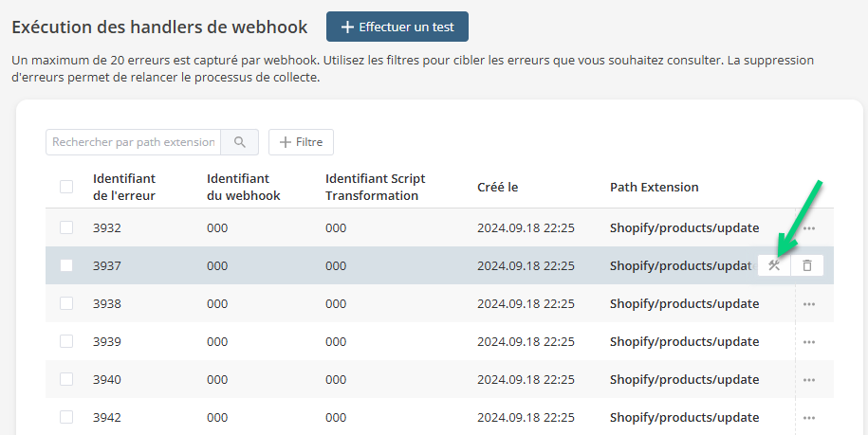
Task: Check the box for error 3939
Action: [x=66, y=341]
